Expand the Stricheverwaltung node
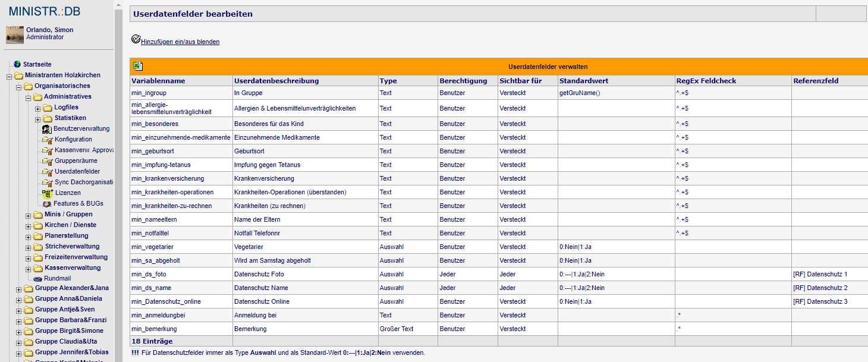This screenshot has height=362, width=868. click(28, 247)
